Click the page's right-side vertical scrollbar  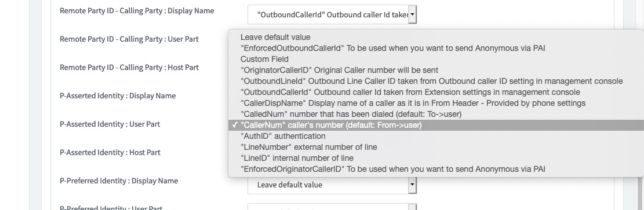[630, 105]
